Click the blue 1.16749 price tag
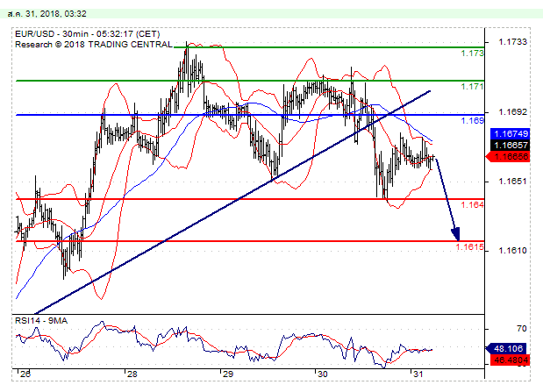 point(511,133)
